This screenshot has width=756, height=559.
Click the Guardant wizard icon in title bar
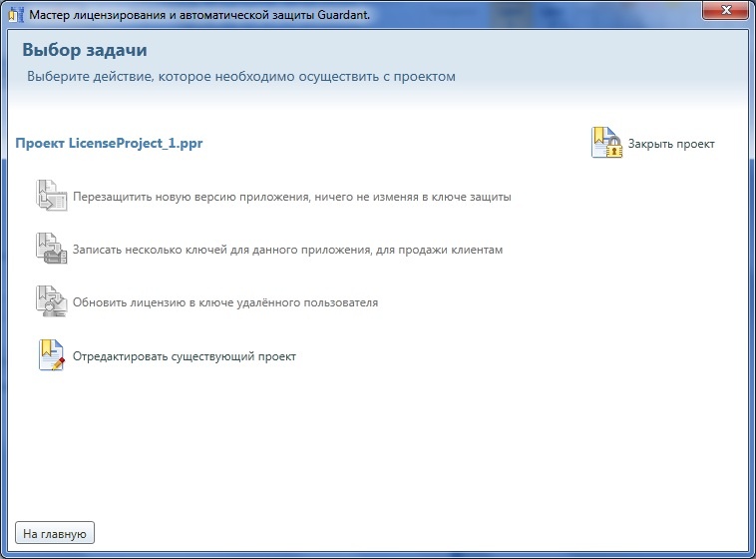pos(15,14)
